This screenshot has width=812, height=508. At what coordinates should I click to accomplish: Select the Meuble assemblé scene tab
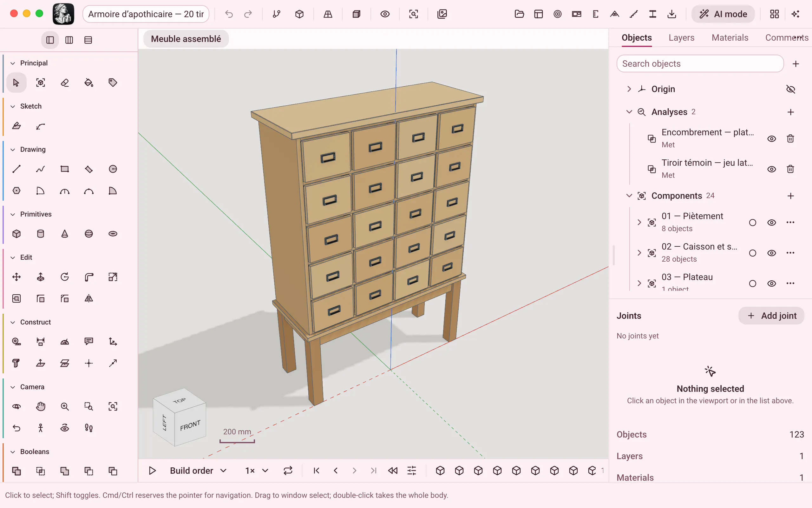(186, 39)
